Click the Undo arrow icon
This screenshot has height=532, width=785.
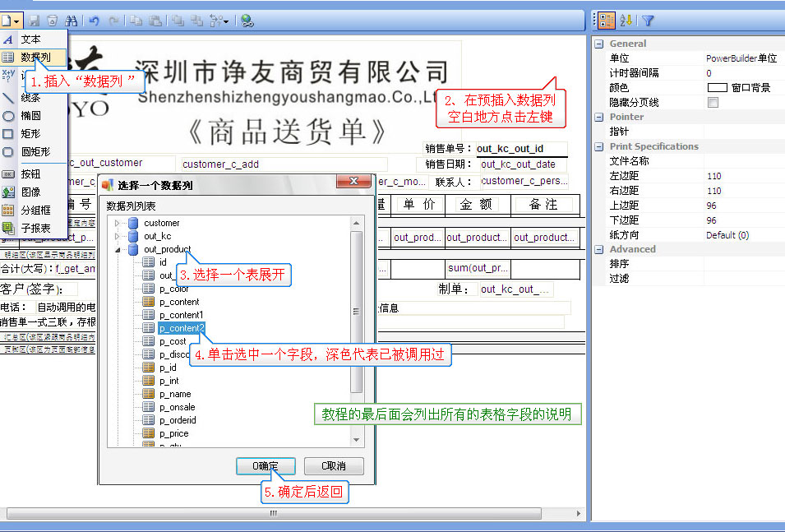95,20
